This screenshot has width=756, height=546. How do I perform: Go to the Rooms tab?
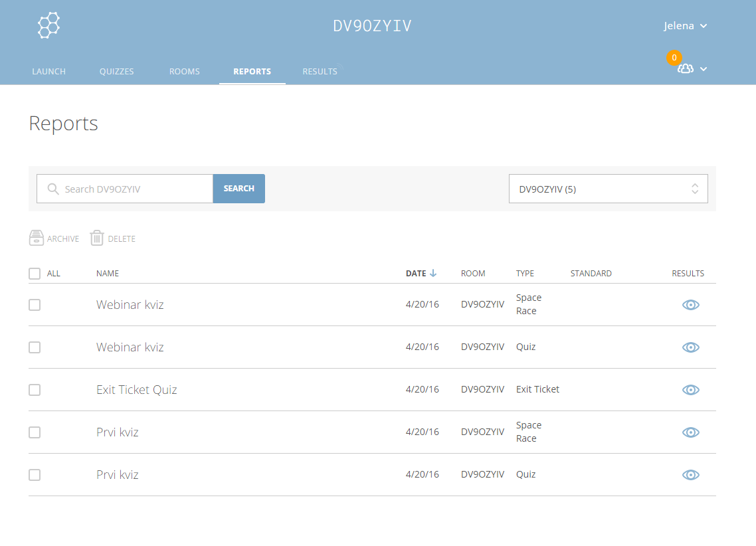(x=185, y=71)
